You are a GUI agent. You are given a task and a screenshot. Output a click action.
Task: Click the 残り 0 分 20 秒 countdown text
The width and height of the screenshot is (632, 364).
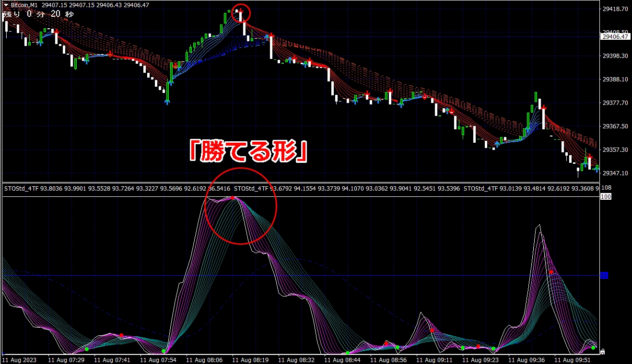point(38,14)
